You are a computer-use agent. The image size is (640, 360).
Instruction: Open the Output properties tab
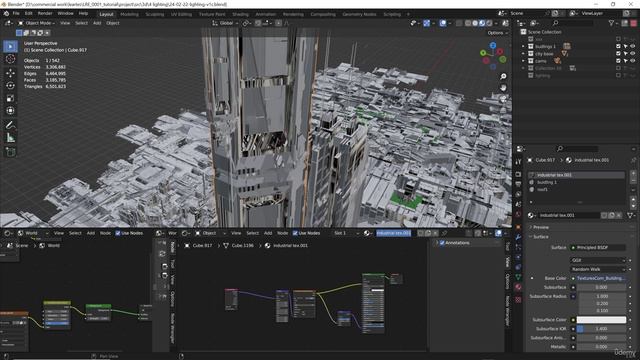click(x=518, y=184)
